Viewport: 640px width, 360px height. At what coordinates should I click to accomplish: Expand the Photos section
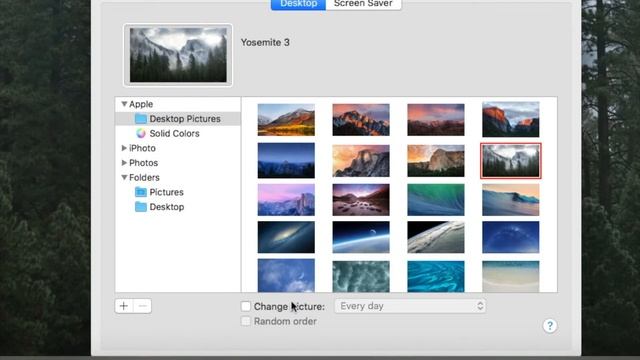pos(124,163)
